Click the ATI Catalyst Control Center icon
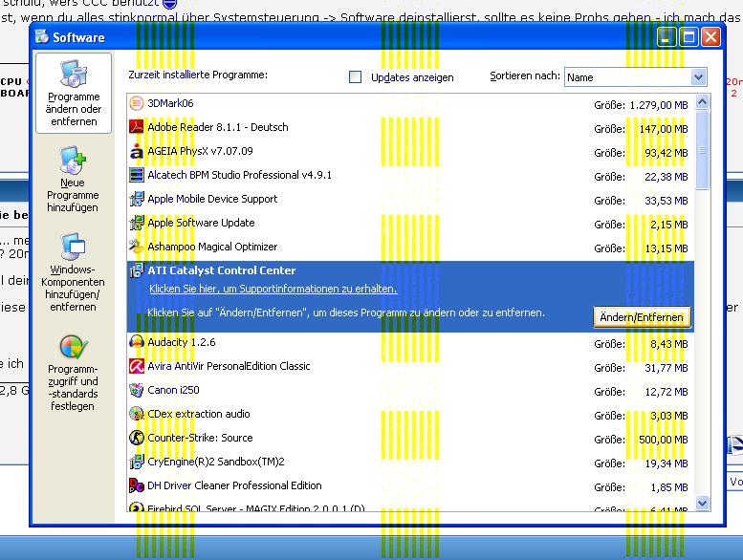The height and width of the screenshot is (560, 743). pos(137,270)
